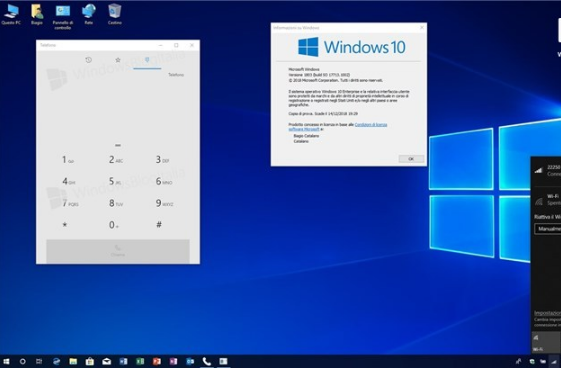The height and width of the screenshot is (368, 561).
Task: Open the Biagio user folder icon
Action: [37, 14]
